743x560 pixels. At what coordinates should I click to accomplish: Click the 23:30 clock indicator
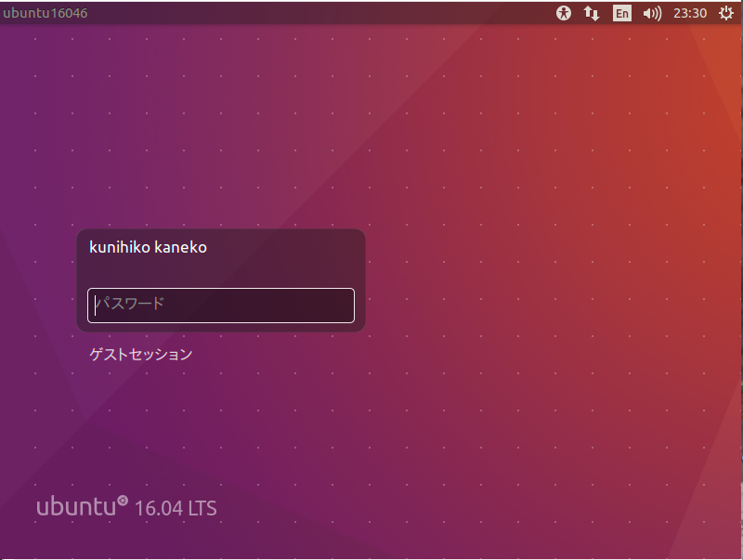(x=690, y=13)
